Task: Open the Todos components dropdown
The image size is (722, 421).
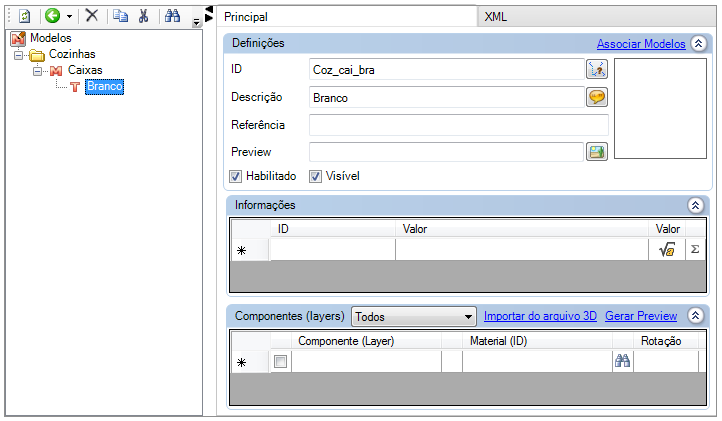Action: point(414,316)
